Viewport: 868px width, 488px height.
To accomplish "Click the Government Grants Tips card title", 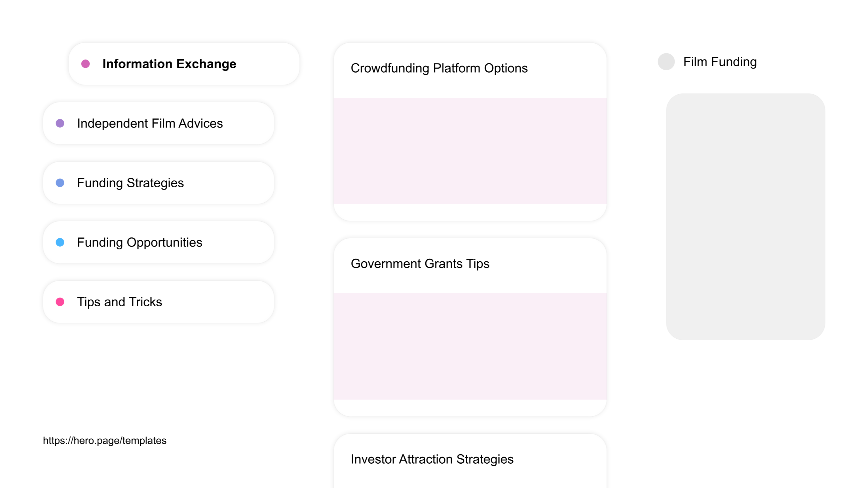I will 420,264.
